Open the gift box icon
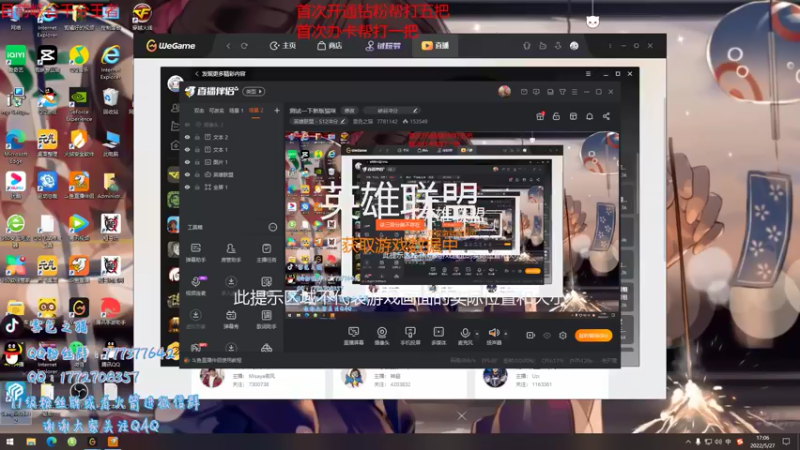The height and width of the screenshot is (450, 800). coord(540,116)
